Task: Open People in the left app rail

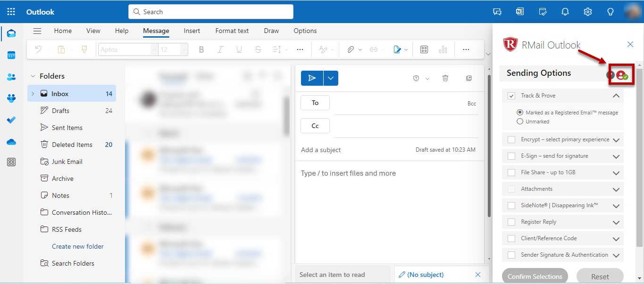Action: tap(11, 77)
